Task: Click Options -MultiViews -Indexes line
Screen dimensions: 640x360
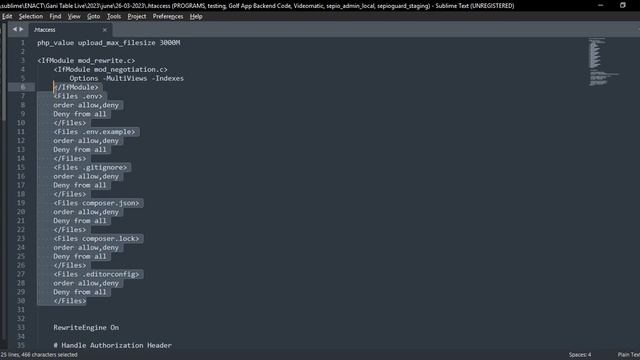Action: click(127, 78)
